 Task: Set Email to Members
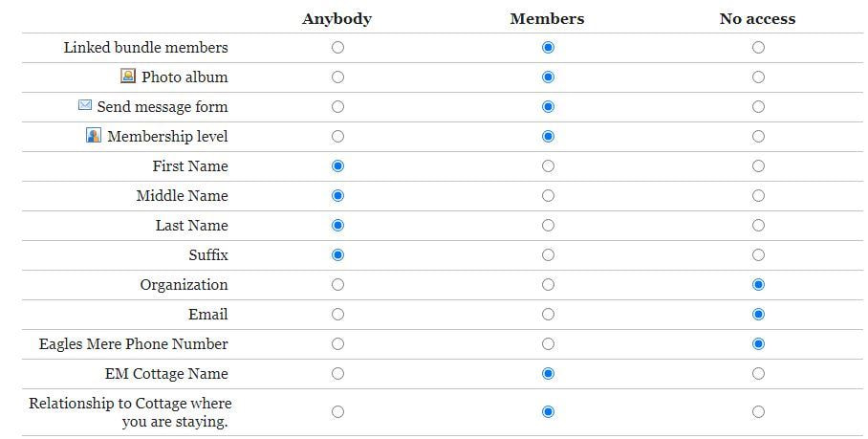pyautogui.click(x=548, y=315)
